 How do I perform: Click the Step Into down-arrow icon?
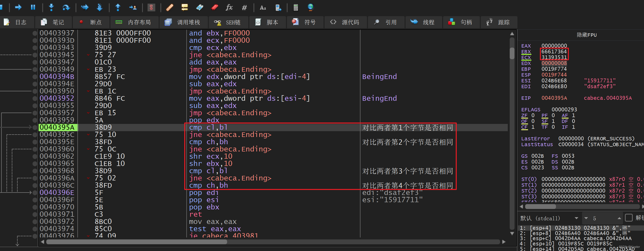(51, 7)
